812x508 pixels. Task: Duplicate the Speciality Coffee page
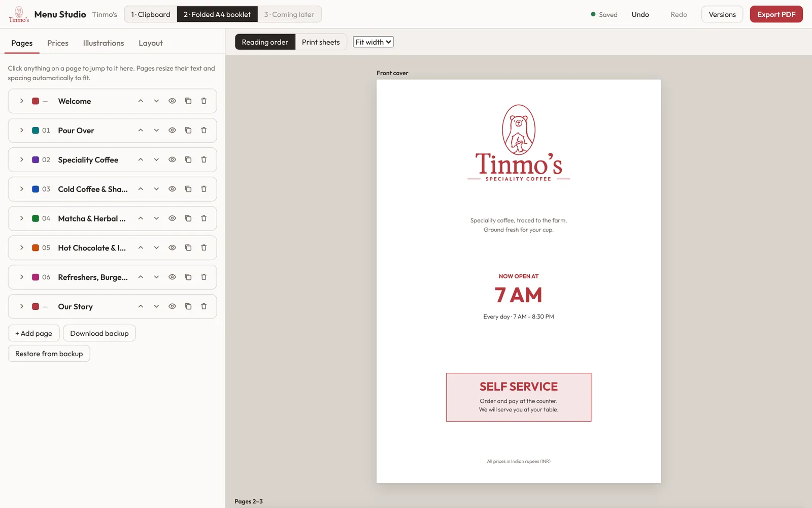(x=188, y=160)
